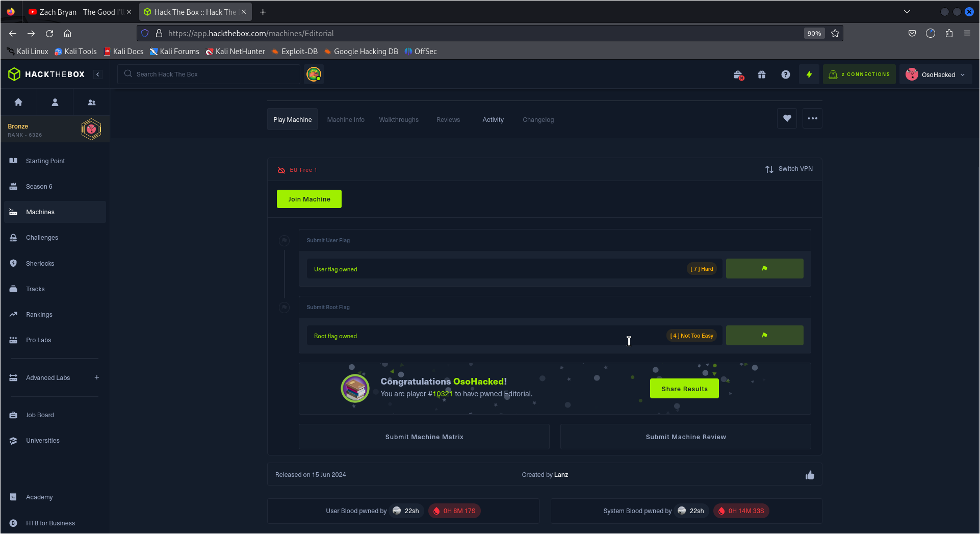Viewport: 980px width, 534px height.
Task: Select Machines in the sidebar
Action: [x=55, y=212]
